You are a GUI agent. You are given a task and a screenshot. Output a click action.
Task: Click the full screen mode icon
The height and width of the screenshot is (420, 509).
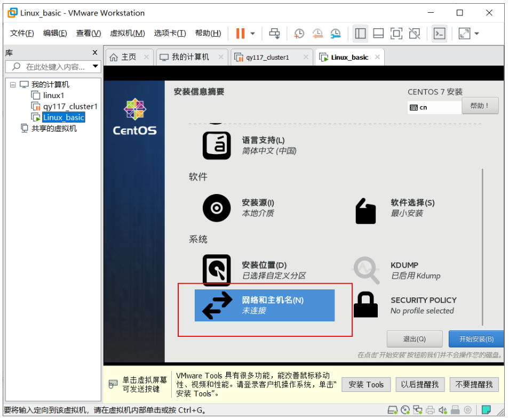[x=396, y=34]
